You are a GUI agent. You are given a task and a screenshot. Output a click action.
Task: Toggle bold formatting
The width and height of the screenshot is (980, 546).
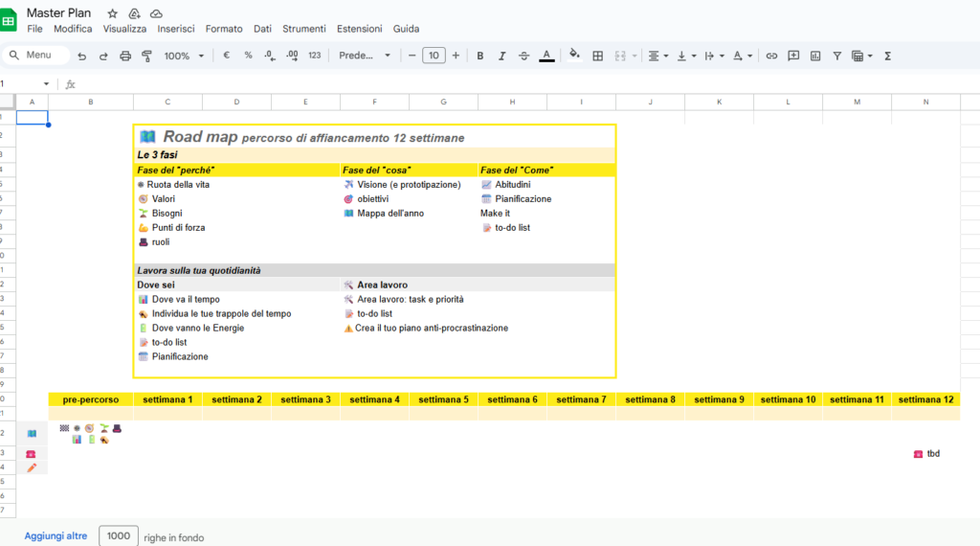[x=480, y=56]
